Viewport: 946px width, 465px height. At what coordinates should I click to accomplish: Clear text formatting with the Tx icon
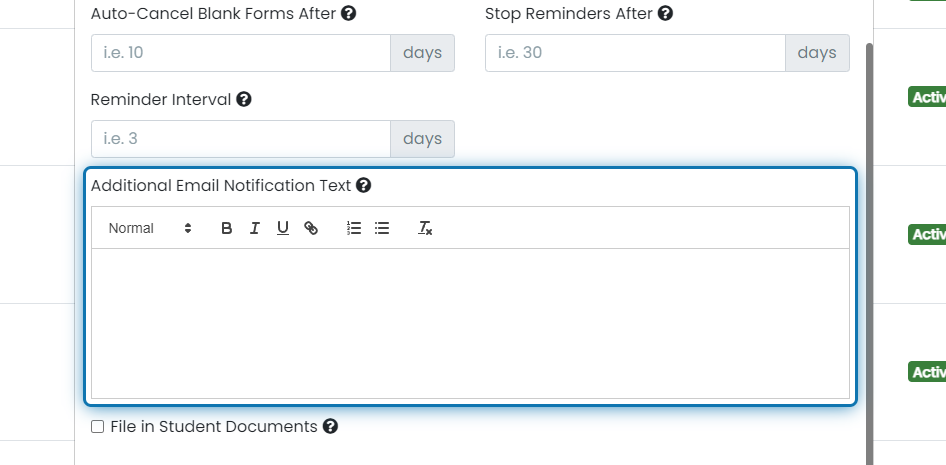[425, 228]
